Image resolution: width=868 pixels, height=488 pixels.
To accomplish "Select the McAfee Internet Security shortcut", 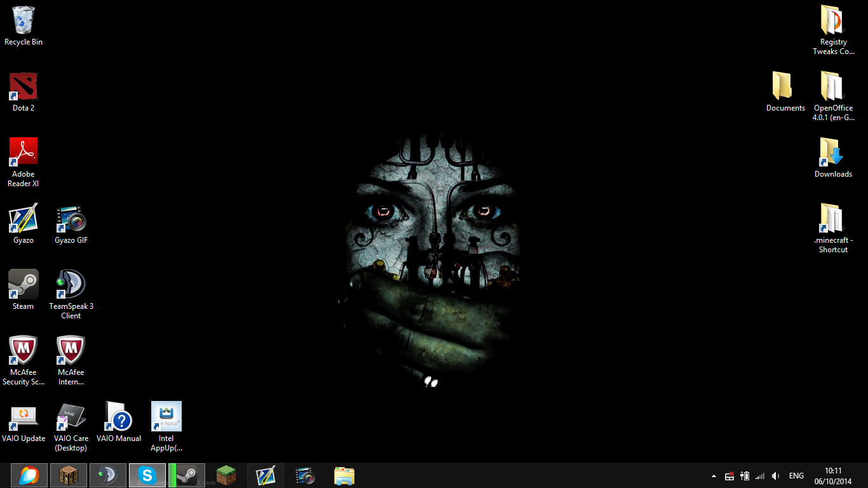I will point(71,361).
